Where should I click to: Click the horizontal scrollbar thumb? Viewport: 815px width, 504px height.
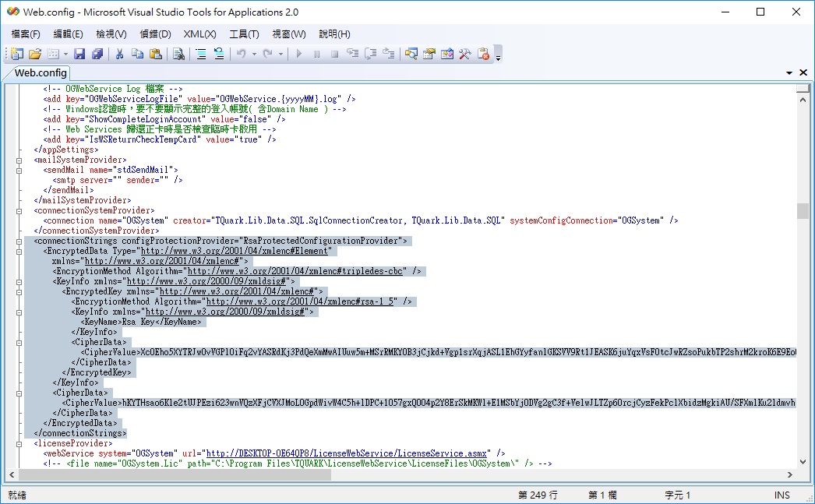[x=175, y=474]
